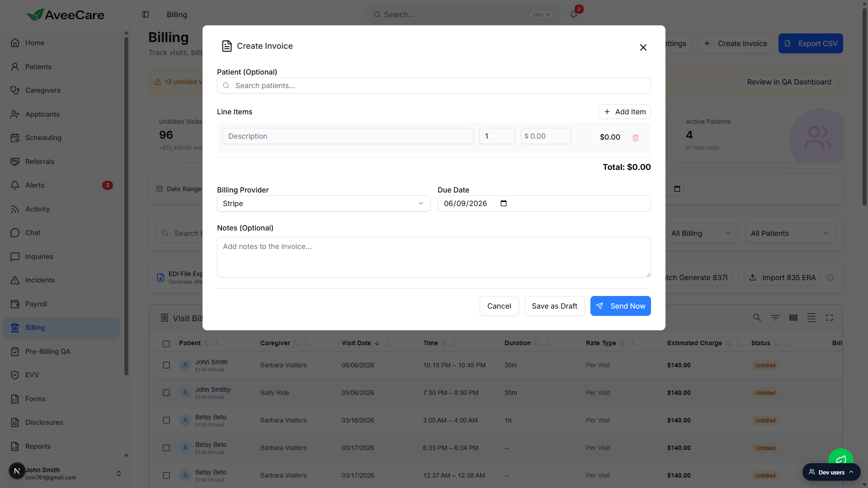Screen dimensions: 868x488
Task: Open the Billing Provider Stripe dropdown
Action: 324,203
